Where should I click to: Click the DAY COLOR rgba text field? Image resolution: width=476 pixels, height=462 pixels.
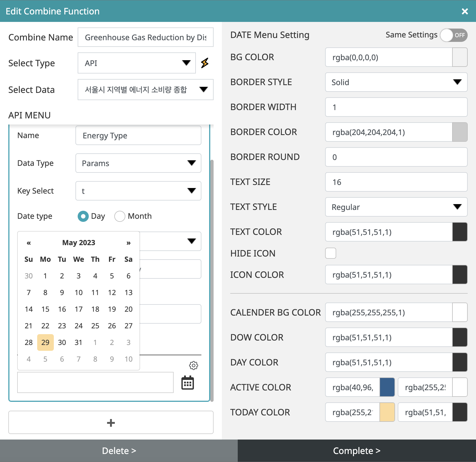pyautogui.click(x=389, y=362)
